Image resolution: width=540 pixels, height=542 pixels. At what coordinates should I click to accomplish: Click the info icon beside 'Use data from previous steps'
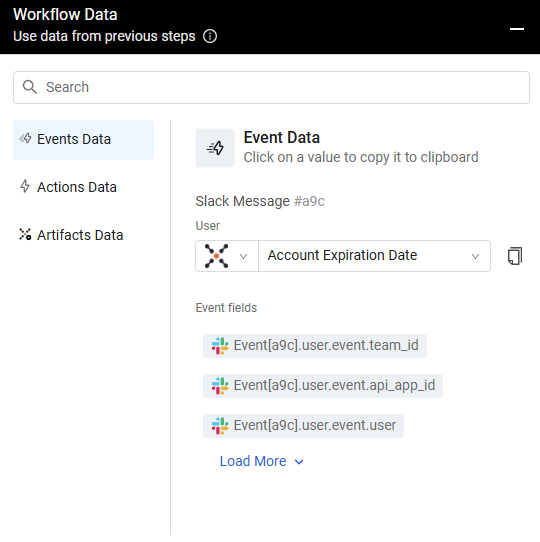[210, 36]
